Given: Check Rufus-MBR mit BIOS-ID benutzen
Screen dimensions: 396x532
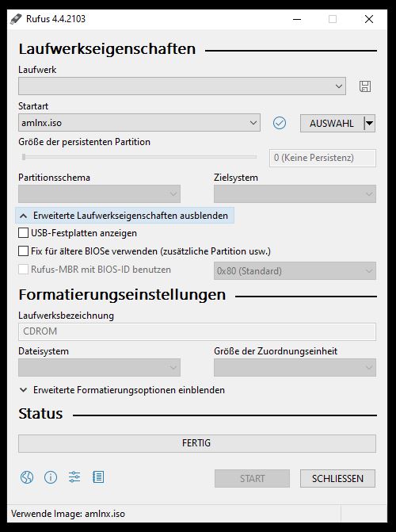Looking at the screenshot, I should point(23,270).
